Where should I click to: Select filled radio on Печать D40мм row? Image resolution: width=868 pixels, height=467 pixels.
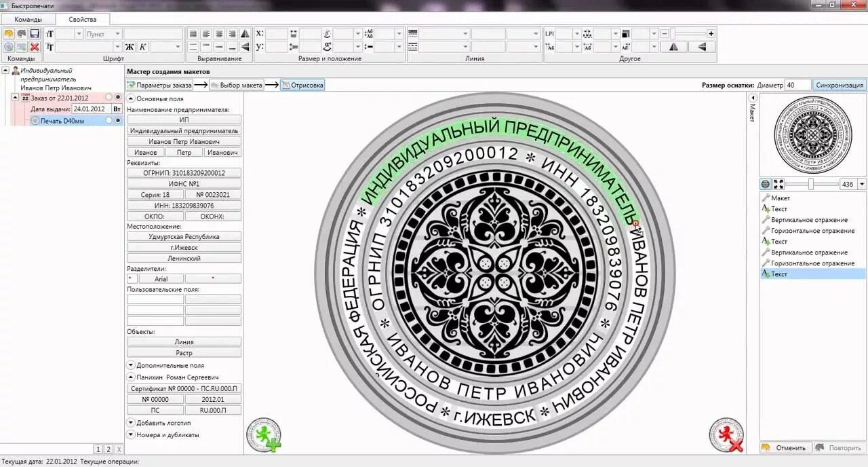tap(118, 120)
